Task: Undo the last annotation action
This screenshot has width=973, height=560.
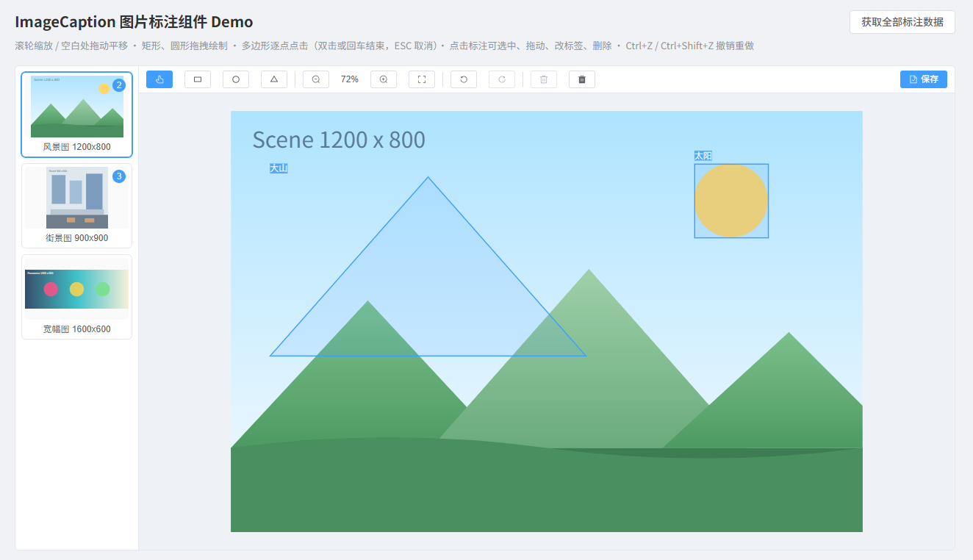Action: tap(464, 79)
